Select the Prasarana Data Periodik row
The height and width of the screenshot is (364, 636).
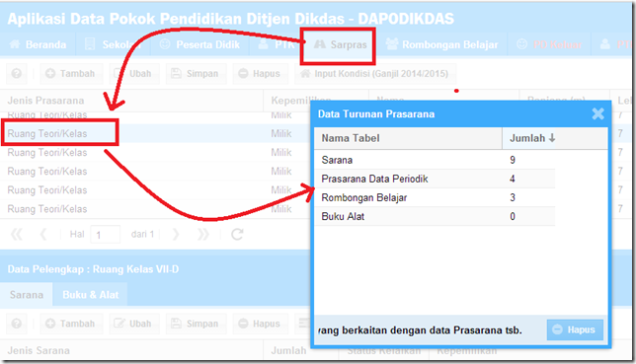click(x=435, y=179)
